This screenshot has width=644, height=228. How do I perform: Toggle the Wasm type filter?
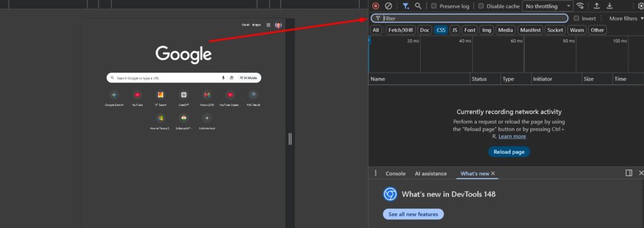[x=577, y=30]
